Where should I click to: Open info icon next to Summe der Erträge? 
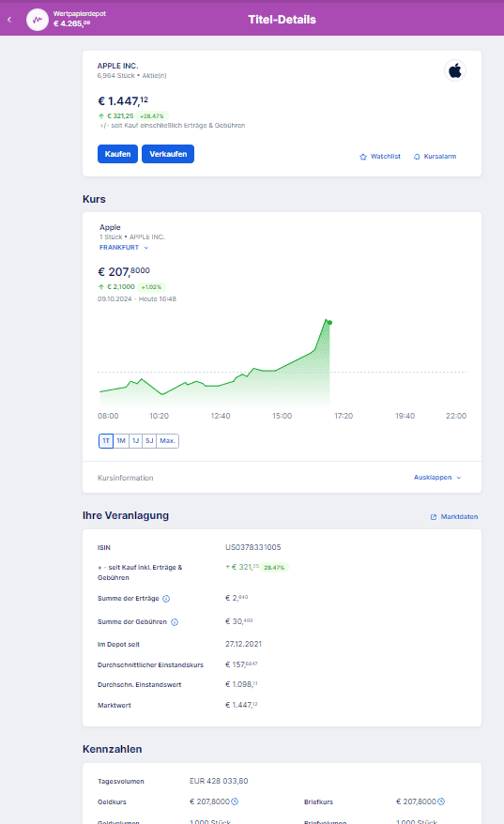pos(166,599)
